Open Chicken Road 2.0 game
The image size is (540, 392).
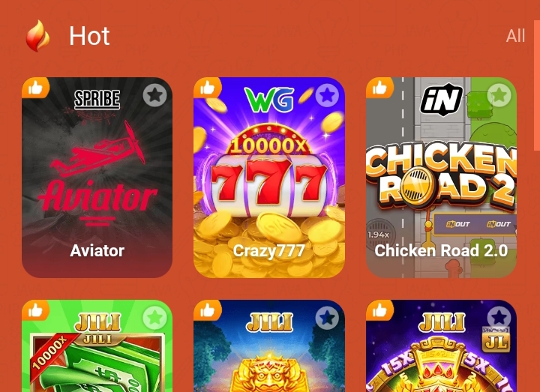tap(441, 177)
